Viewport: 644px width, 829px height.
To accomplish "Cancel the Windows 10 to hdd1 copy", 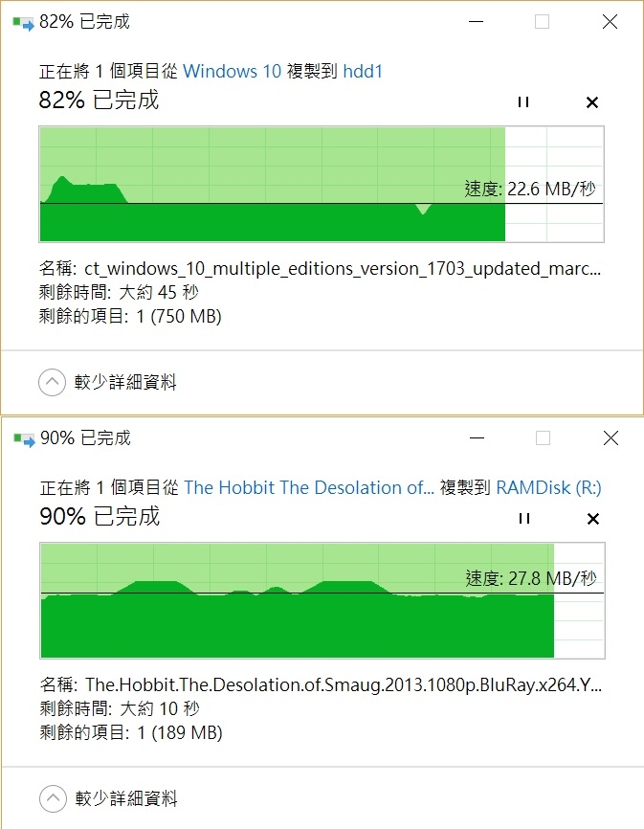I will 592,102.
